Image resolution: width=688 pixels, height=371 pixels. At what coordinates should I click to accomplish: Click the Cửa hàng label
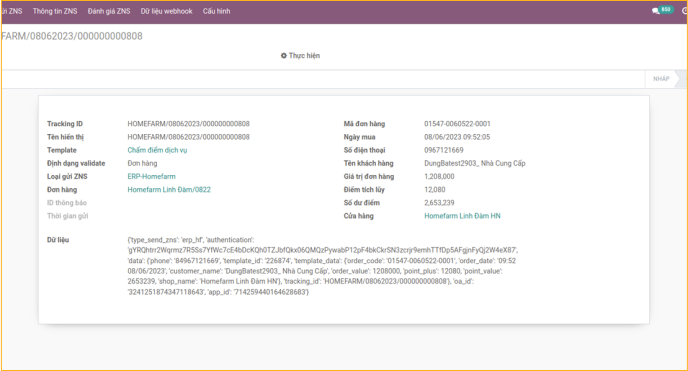pyautogui.click(x=358, y=216)
